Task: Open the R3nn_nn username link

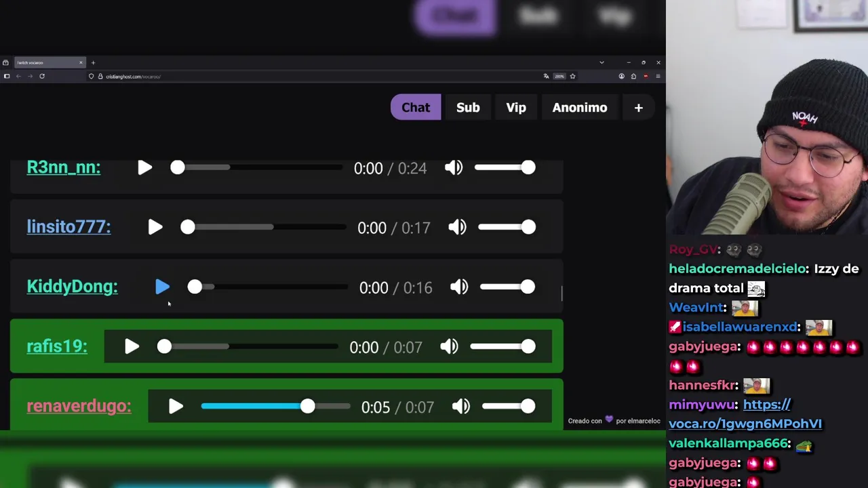Action: click(x=64, y=167)
